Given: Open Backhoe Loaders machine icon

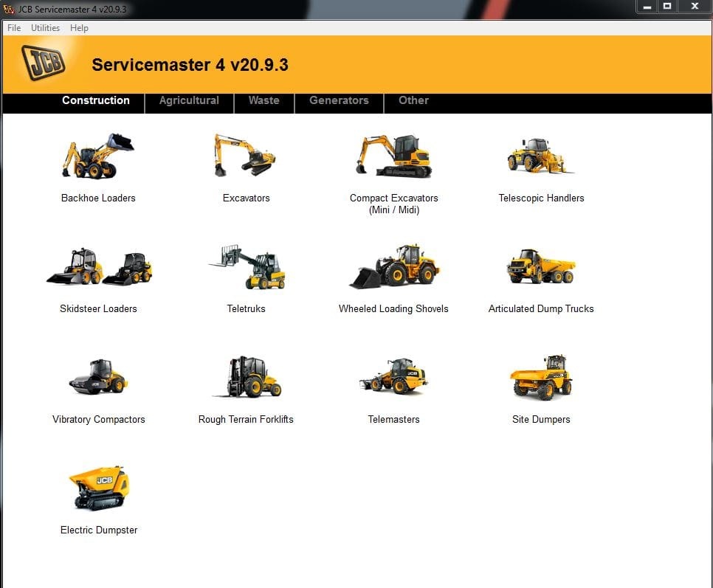Looking at the screenshot, I should click(x=98, y=156).
